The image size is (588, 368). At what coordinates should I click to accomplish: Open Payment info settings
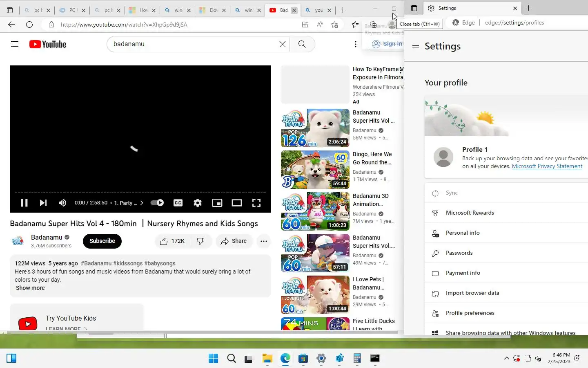pyautogui.click(x=506, y=273)
